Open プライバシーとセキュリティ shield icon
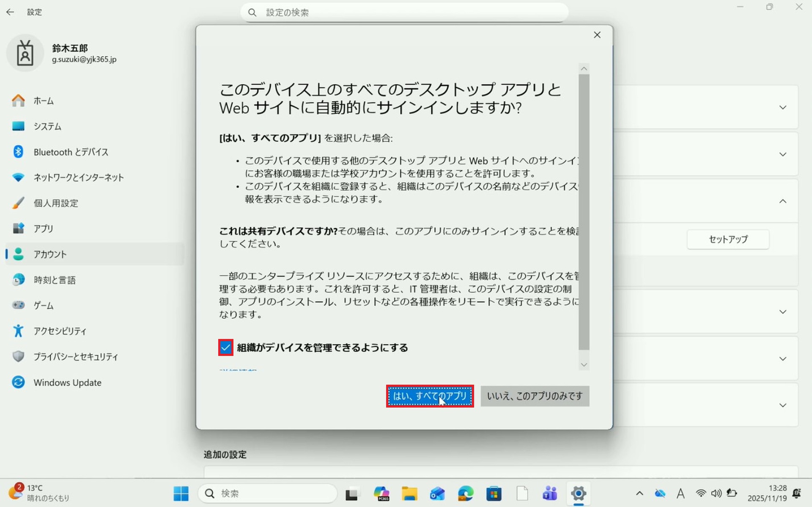 click(x=18, y=356)
